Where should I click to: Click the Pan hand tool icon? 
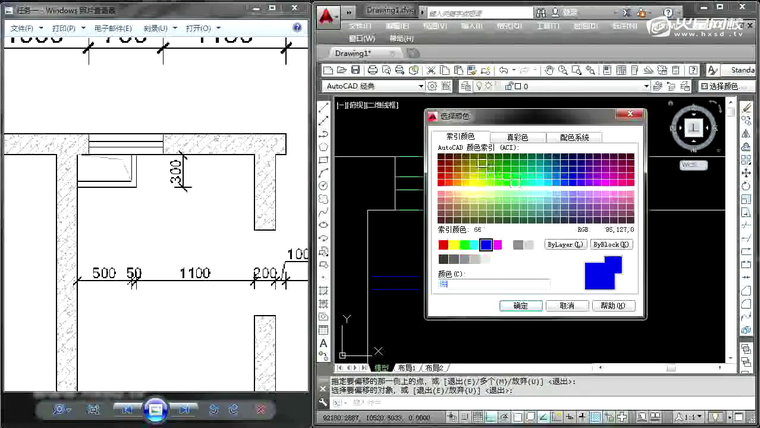point(549,70)
